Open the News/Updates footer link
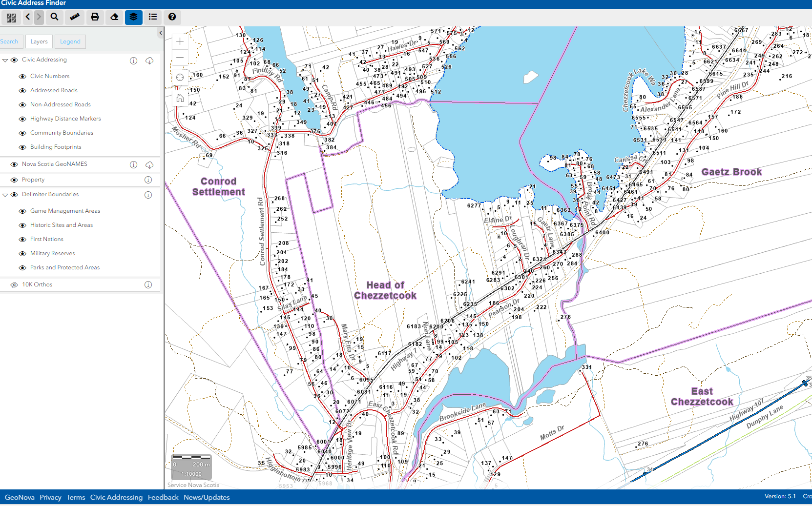The image size is (812, 506). pos(207,498)
